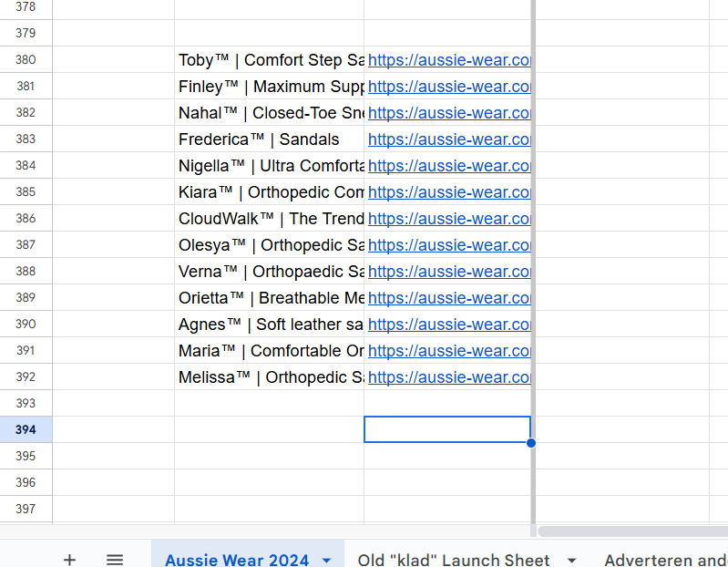The image size is (728, 567).
Task: Select row 388 by its row number
Action: coord(26,272)
